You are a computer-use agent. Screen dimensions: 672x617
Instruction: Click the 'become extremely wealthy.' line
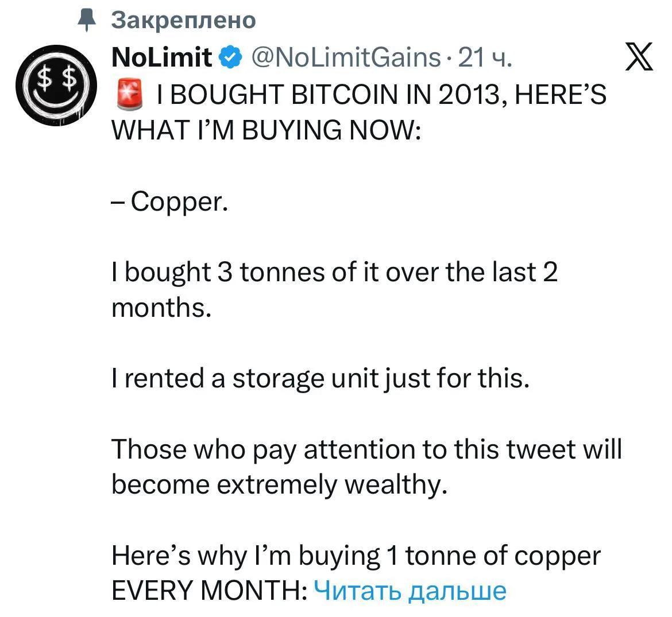[279, 484]
